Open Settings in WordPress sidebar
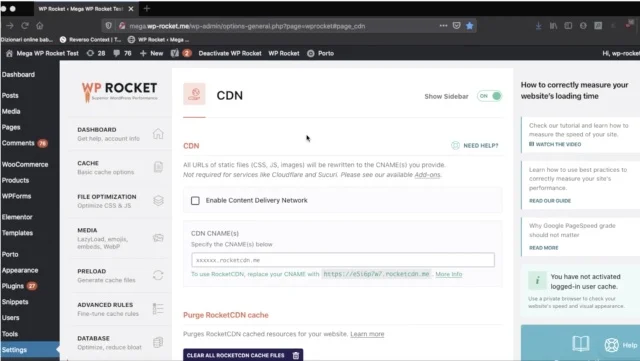The width and height of the screenshot is (640, 361). [14, 350]
